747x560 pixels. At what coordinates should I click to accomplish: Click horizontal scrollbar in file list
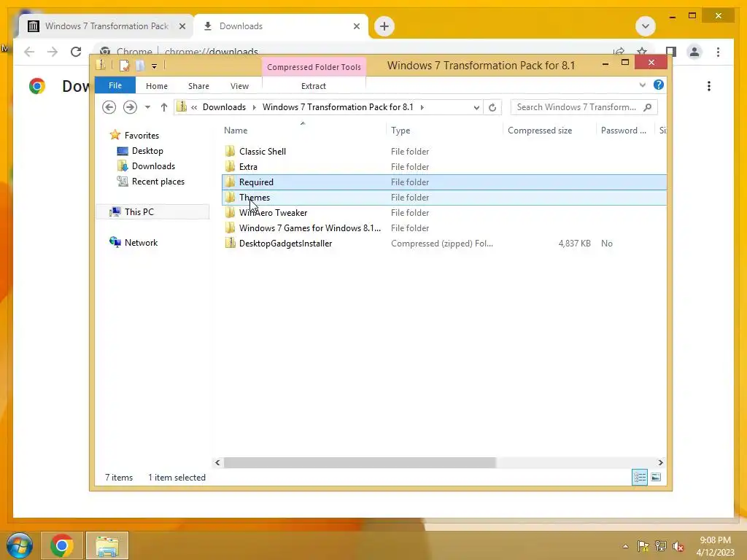point(360,462)
